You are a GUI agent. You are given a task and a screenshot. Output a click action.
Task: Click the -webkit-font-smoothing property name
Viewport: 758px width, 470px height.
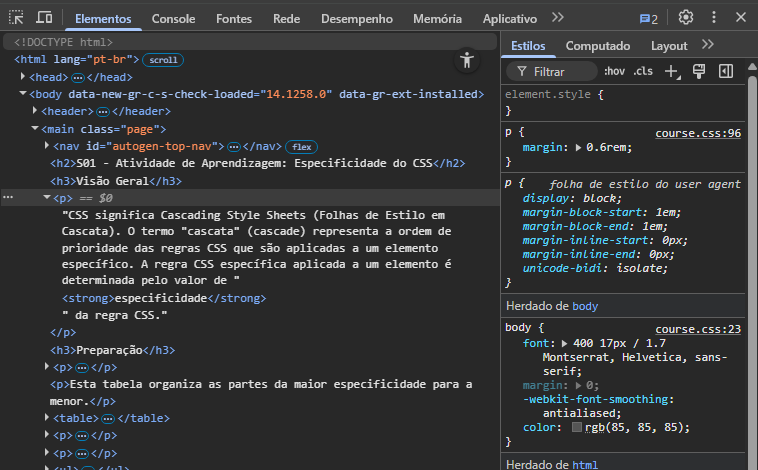click(597, 399)
